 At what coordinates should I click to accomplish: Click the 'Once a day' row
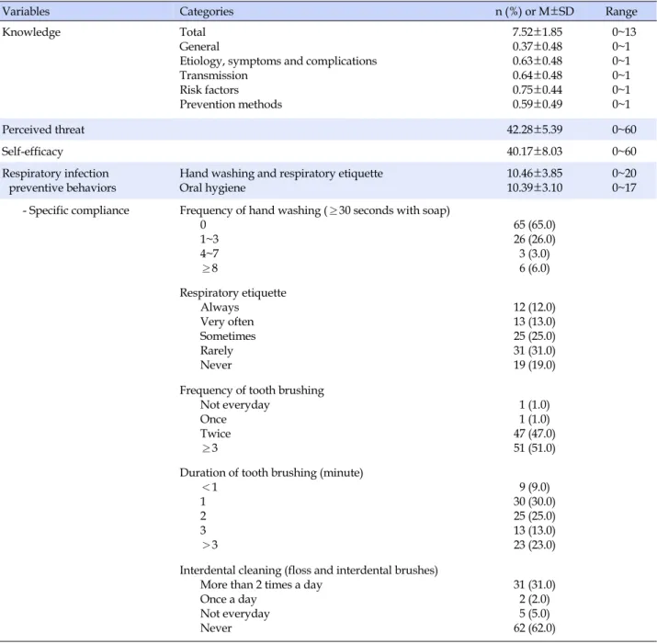point(228,600)
